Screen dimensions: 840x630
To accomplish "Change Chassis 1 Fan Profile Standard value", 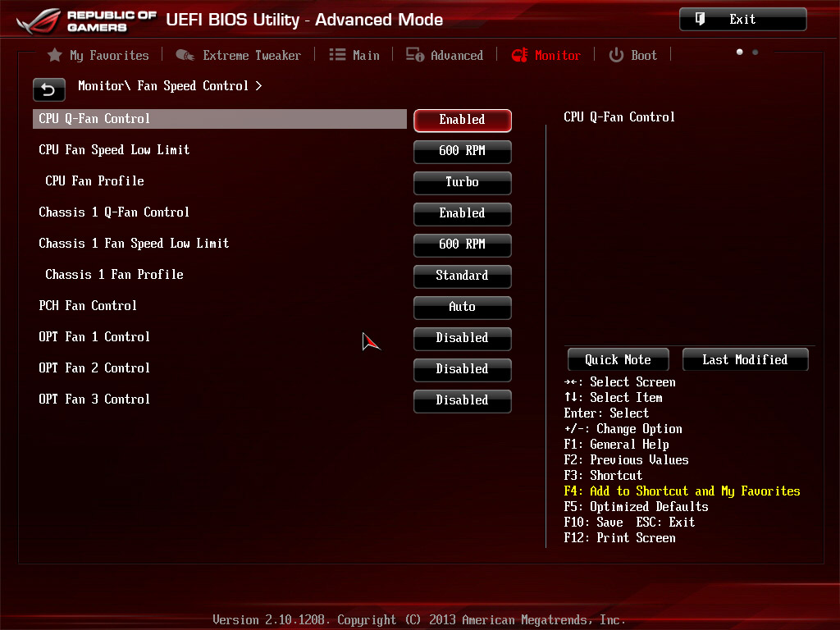I will pyautogui.click(x=463, y=276).
